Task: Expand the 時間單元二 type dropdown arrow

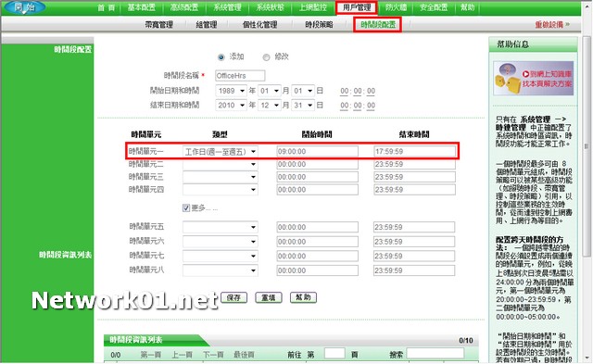Action: click(253, 165)
